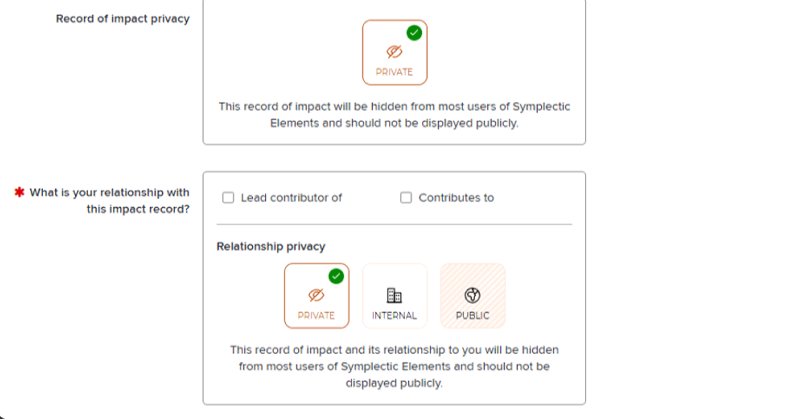Screen dimensions: 787x419
Task: Click the green checkmark badge on record privacy tile
Action: click(414, 33)
